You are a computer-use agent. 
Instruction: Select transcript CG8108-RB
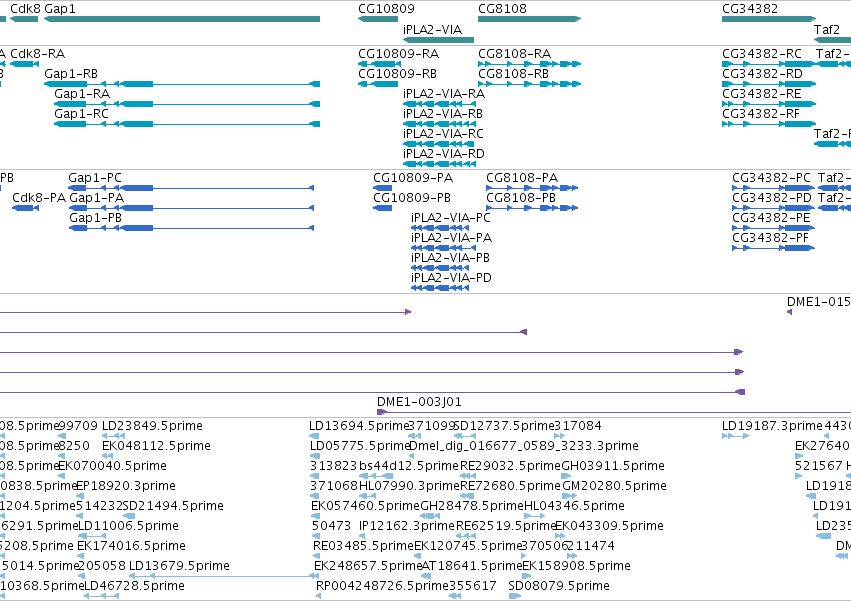(x=530, y=84)
